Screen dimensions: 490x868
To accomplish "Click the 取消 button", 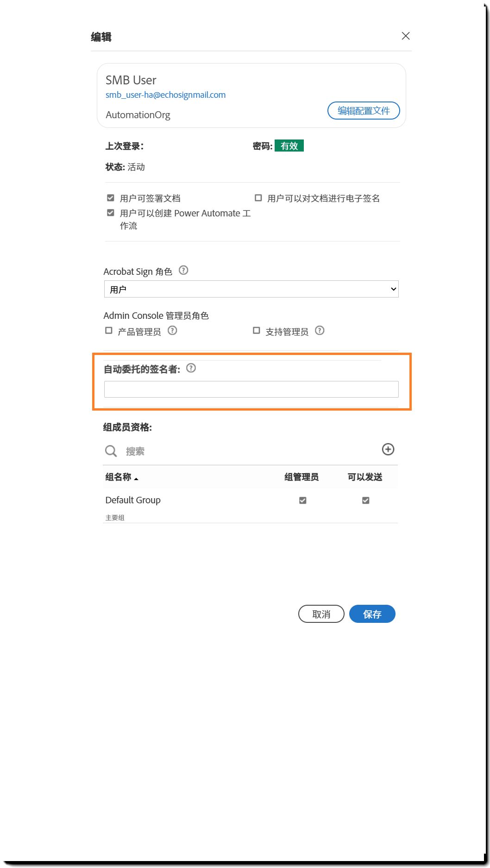I will (x=321, y=614).
